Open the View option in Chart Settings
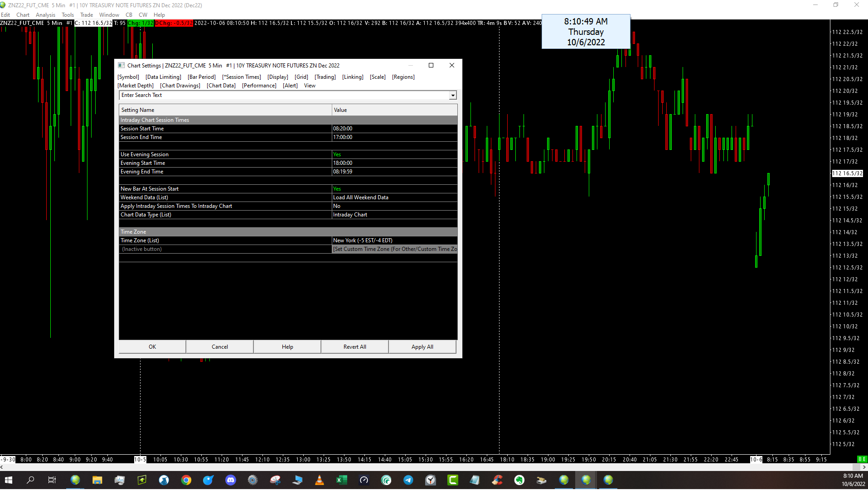Viewport: 868px width, 490px height. (310, 86)
